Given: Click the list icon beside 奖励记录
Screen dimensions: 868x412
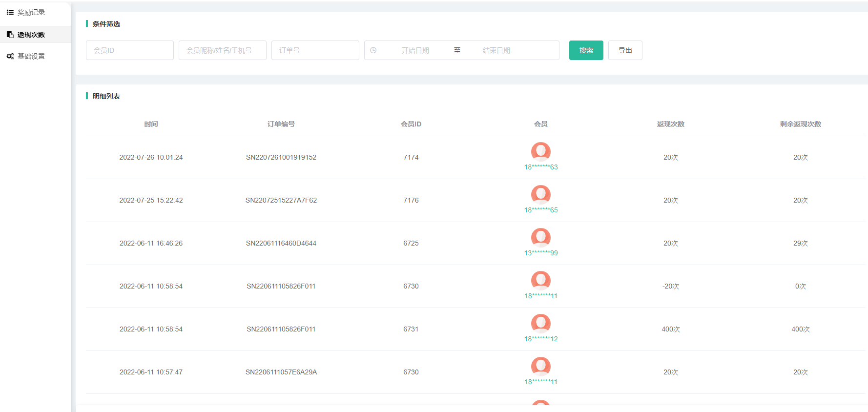Looking at the screenshot, I should pyautogui.click(x=10, y=12).
